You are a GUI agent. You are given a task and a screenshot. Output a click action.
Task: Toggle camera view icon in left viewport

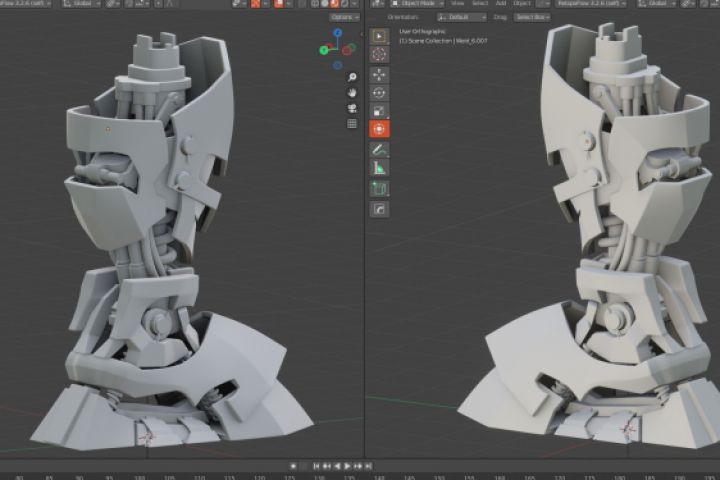(352, 108)
